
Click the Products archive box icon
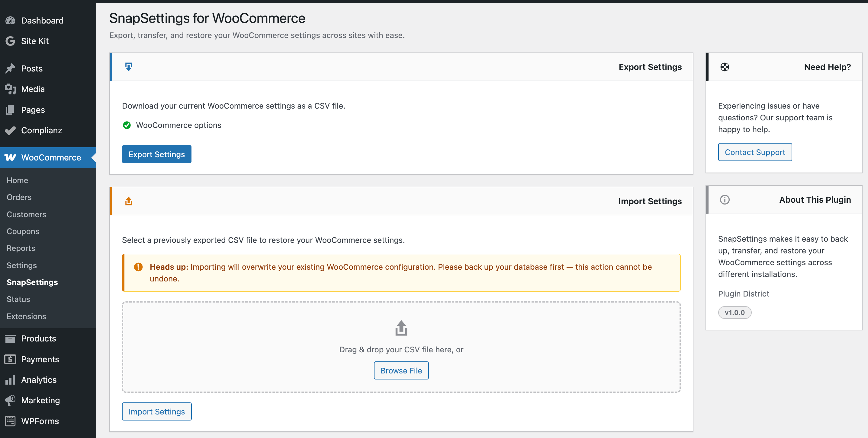click(10, 338)
